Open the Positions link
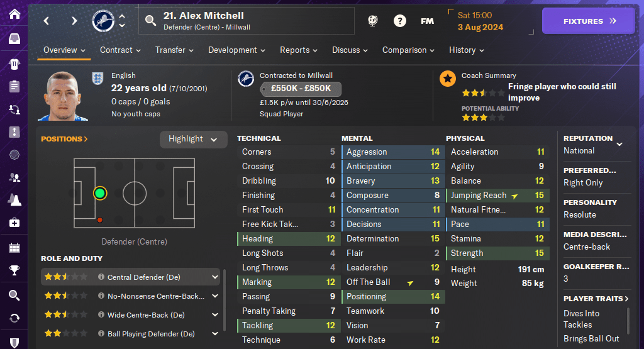This screenshot has height=349, width=644. (64, 139)
